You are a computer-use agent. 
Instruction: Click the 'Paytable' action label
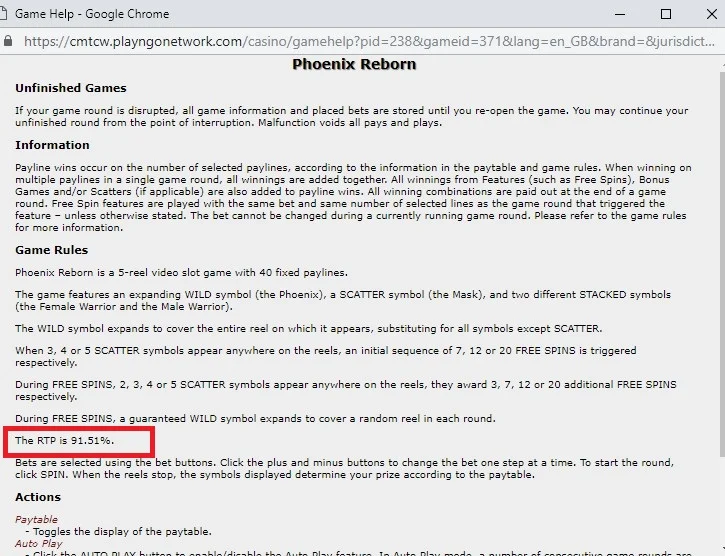click(x=36, y=519)
